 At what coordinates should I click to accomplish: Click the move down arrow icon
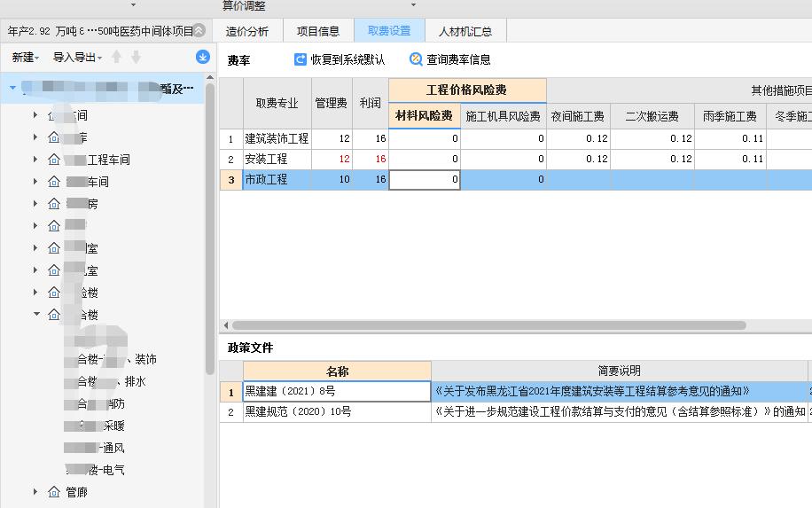pyautogui.click(x=137, y=57)
